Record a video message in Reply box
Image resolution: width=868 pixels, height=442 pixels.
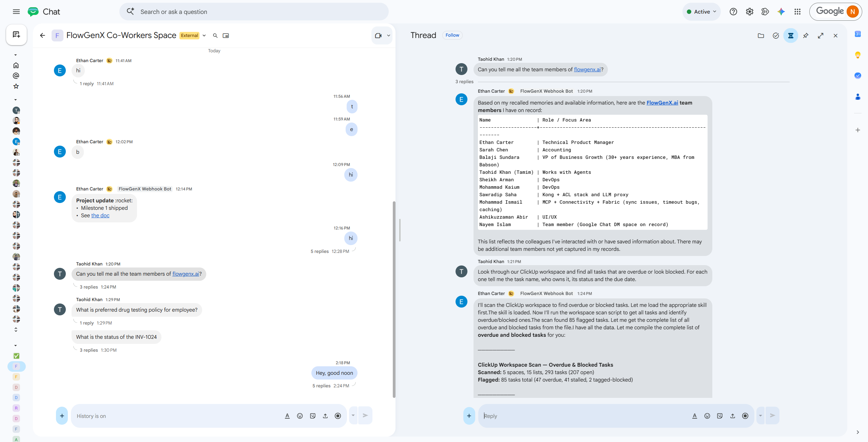click(x=745, y=416)
